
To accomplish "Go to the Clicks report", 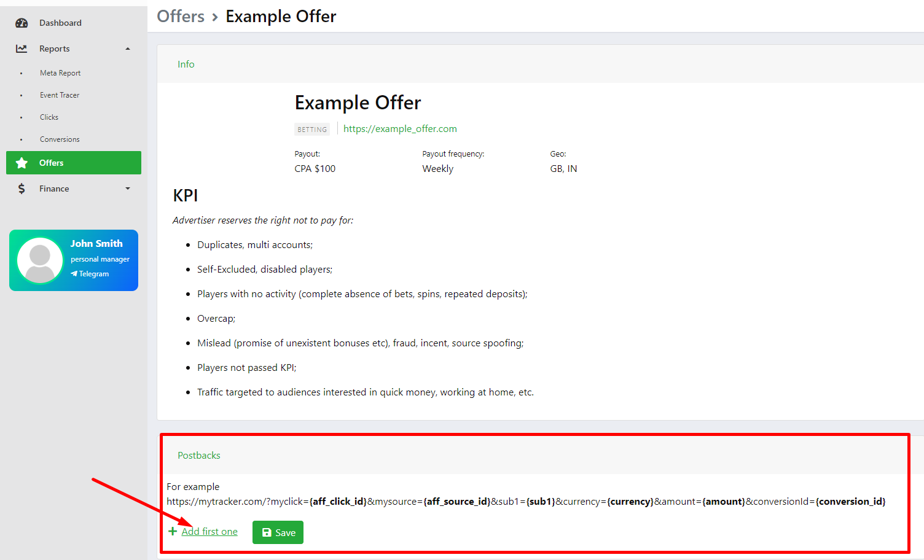I will pos(49,117).
